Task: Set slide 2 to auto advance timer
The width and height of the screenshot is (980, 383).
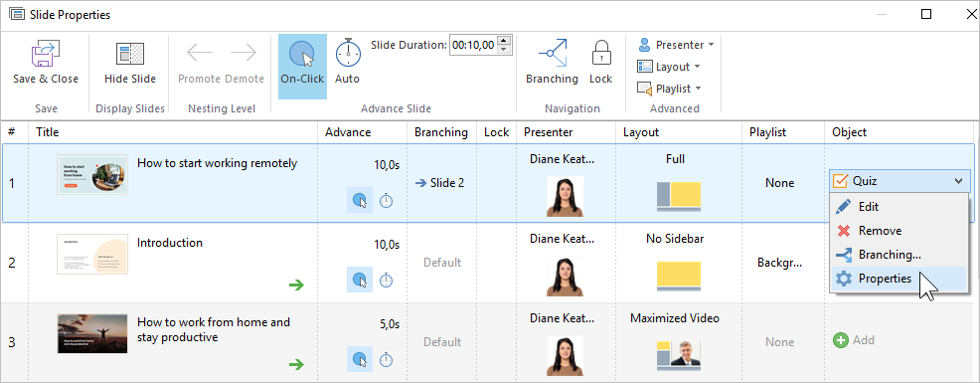Action: pos(387,281)
